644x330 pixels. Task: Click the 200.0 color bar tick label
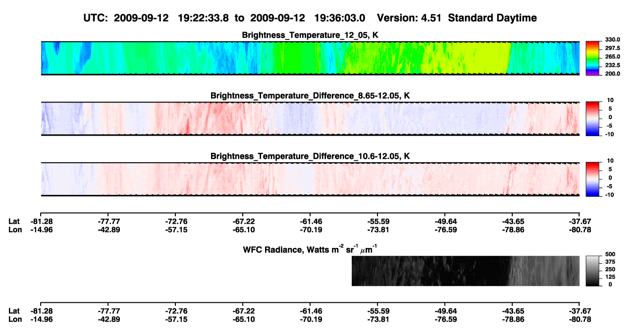611,73
